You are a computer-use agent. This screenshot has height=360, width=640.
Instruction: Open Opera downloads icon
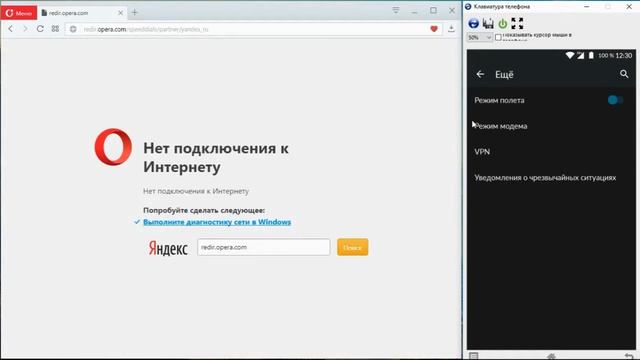pyautogui.click(x=451, y=29)
